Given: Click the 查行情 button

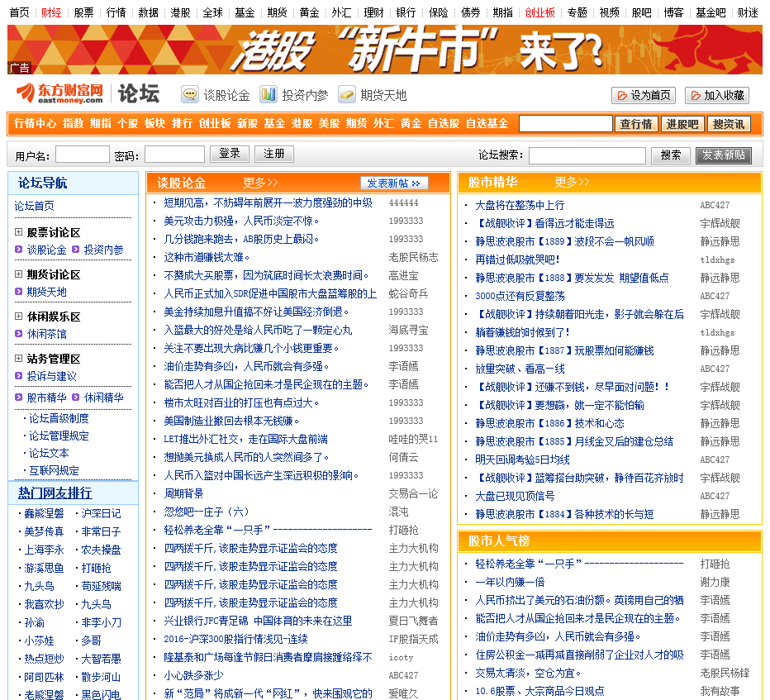Looking at the screenshot, I should point(636,124).
